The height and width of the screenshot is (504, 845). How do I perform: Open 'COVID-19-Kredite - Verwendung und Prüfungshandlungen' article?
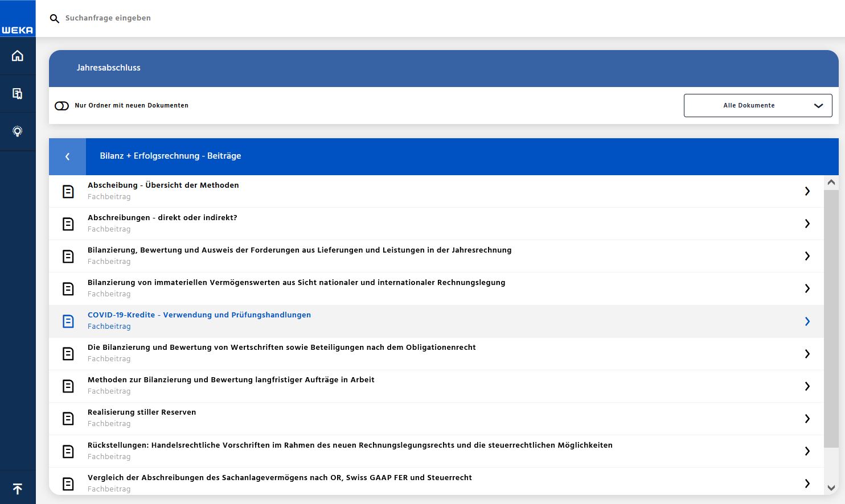tap(199, 315)
